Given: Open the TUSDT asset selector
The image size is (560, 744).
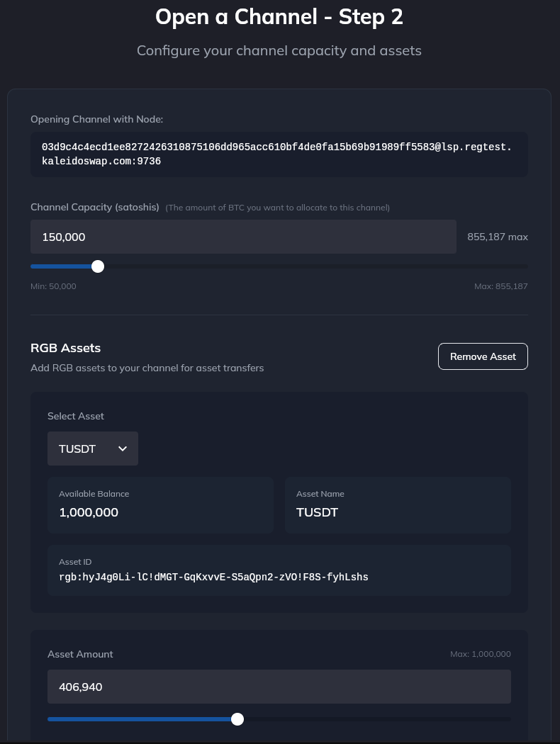Looking at the screenshot, I should tap(92, 449).
